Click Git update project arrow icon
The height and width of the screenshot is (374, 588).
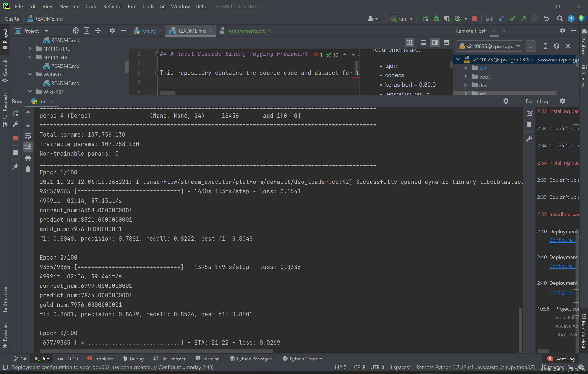click(x=501, y=19)
